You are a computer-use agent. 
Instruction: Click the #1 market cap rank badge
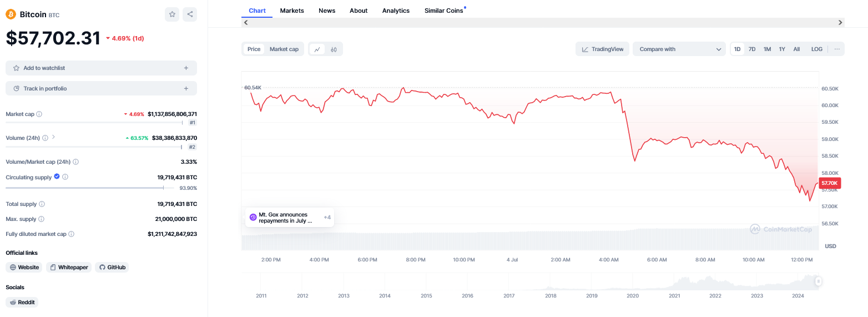[x=192, y=123]
